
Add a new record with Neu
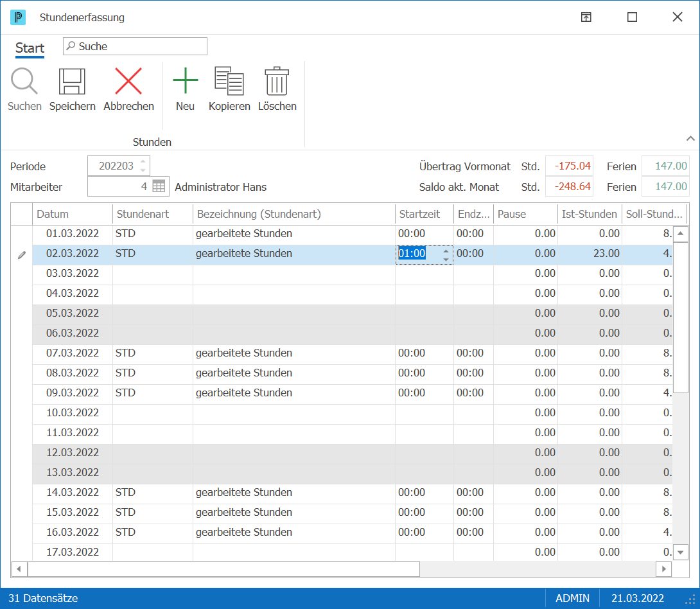click(185, 81)
